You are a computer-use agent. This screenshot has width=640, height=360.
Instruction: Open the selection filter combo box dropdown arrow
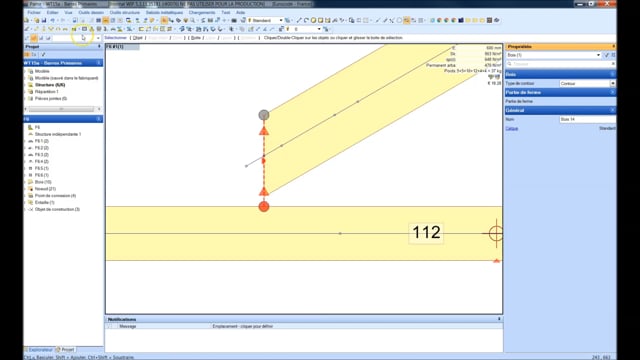98,38
